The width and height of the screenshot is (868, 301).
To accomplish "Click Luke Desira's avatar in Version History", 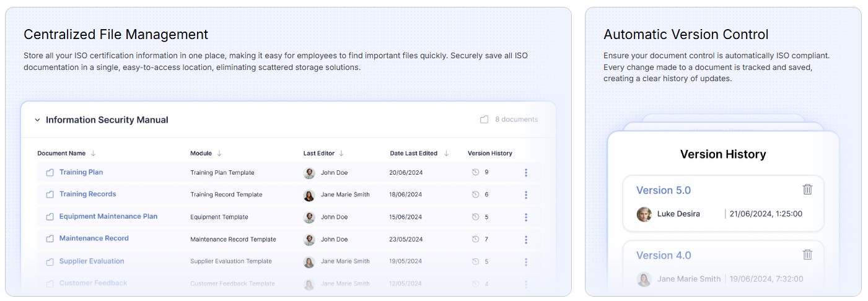I will click(644, 214).
